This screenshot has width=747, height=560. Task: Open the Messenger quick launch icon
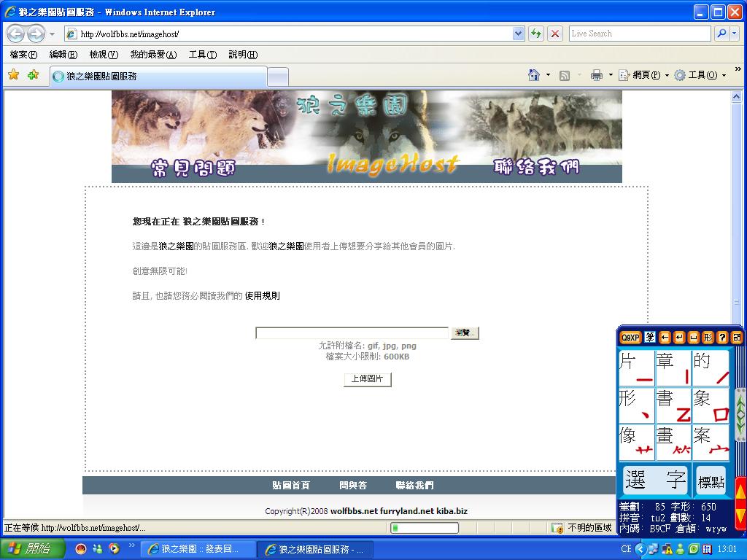coord(98,548)
